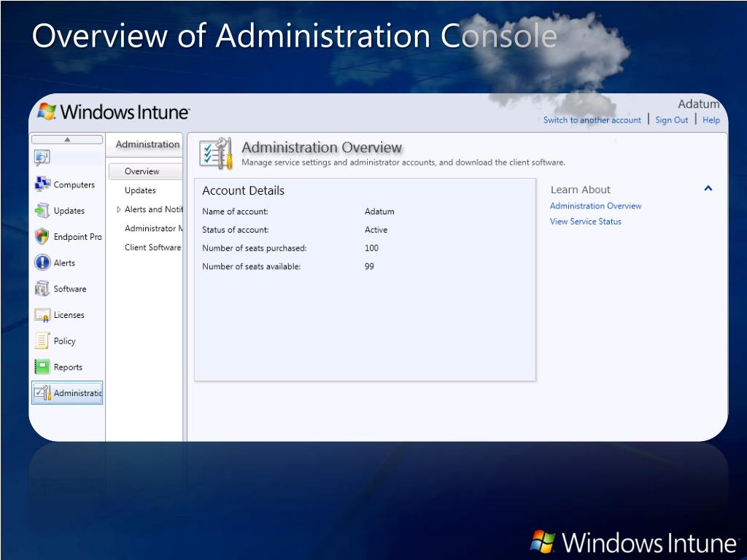Select Updates in Administration pane
The height and width of the screenshot is (560, 747).
[140, 190]
